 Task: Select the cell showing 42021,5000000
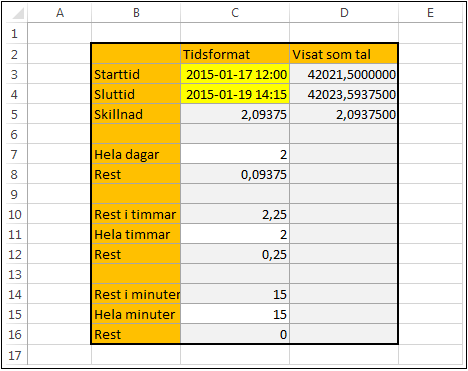pyautogui.click(x=344, y=74)
